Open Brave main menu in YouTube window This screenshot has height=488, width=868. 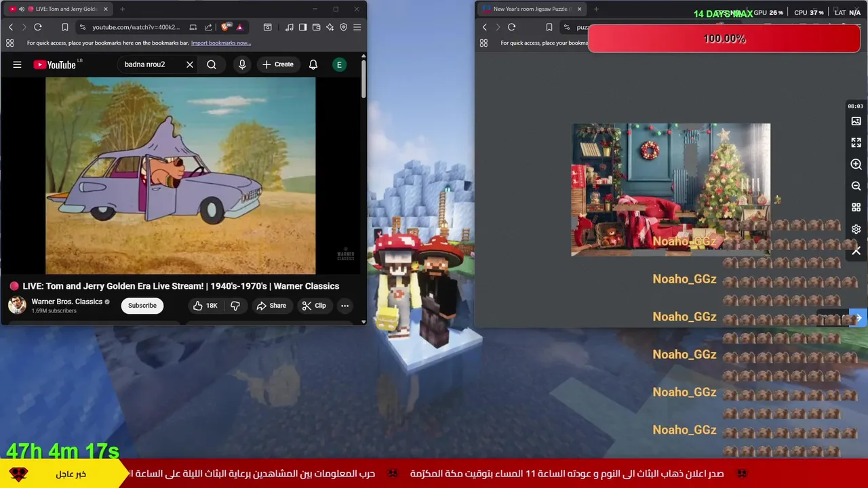357,27
